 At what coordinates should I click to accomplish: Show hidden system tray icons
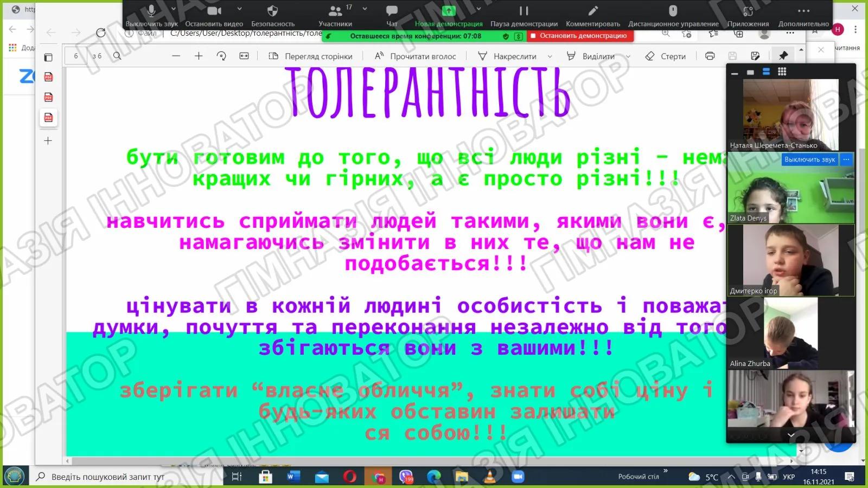[x=731, y=477]
